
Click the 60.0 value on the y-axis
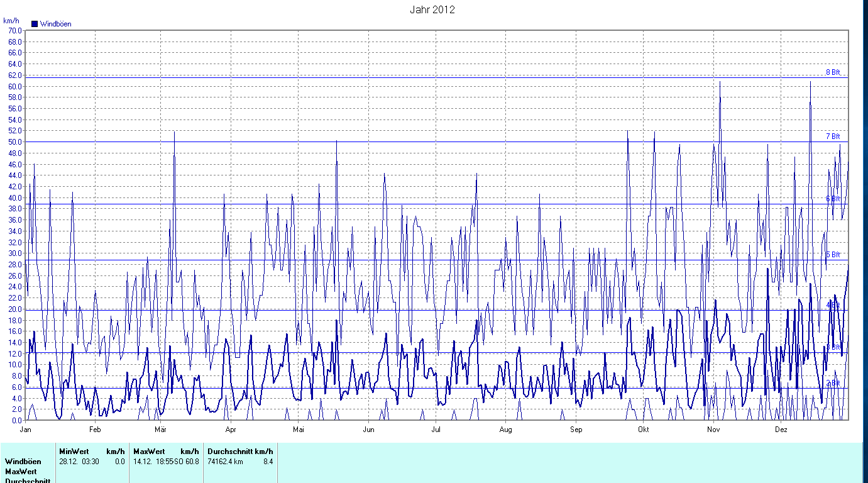tap(15, 86)
